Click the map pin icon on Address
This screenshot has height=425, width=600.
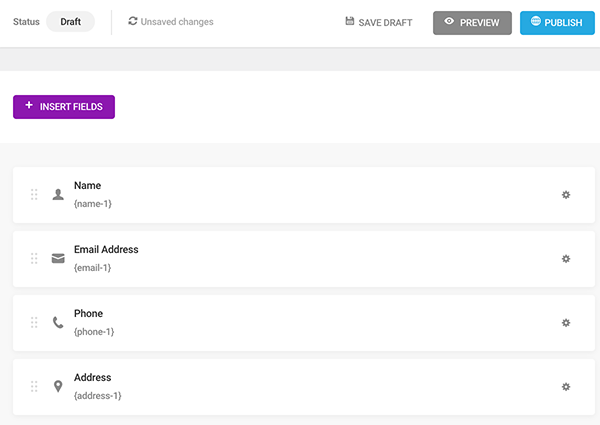58,387
